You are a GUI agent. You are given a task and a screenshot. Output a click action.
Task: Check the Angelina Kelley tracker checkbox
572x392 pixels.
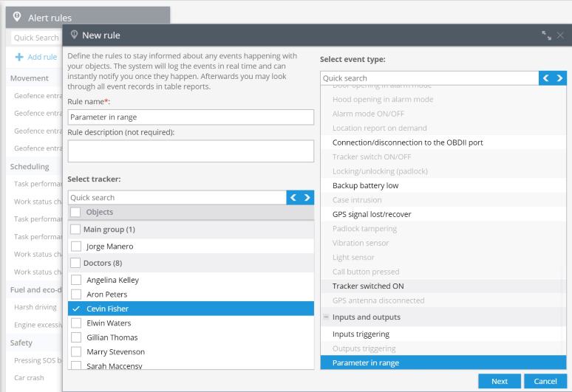[x=76, y=280]
